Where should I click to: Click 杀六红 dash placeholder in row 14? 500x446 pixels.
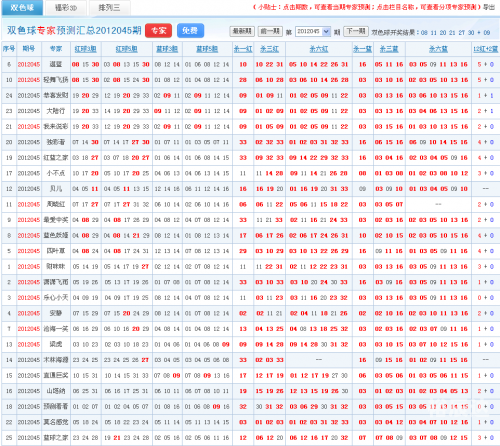319,360
